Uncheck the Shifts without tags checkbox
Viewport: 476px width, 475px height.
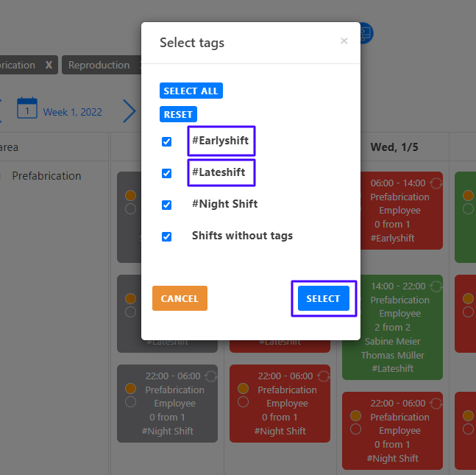pos(166,236)
